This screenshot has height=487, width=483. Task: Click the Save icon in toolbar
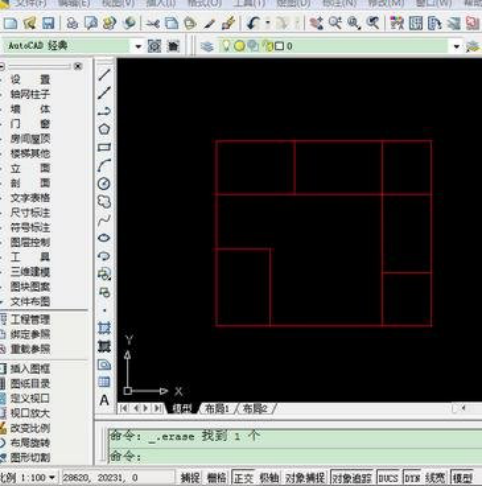coord(48,23)
